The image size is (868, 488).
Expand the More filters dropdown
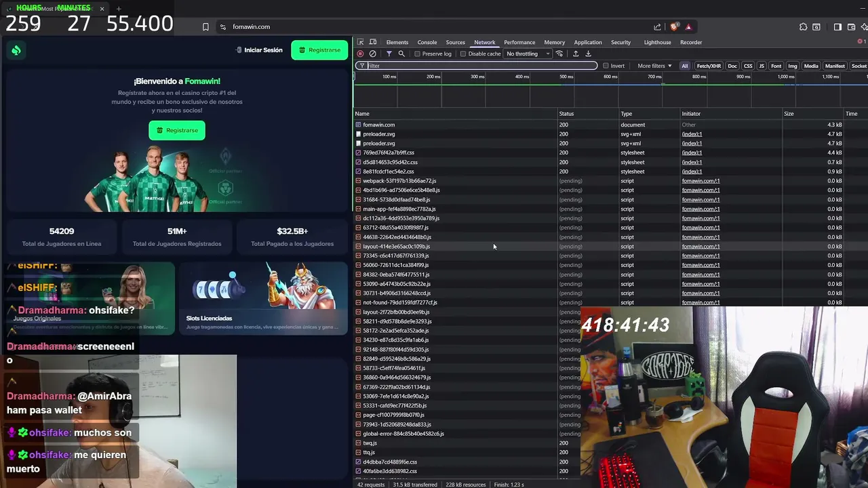tap(654, 66)
